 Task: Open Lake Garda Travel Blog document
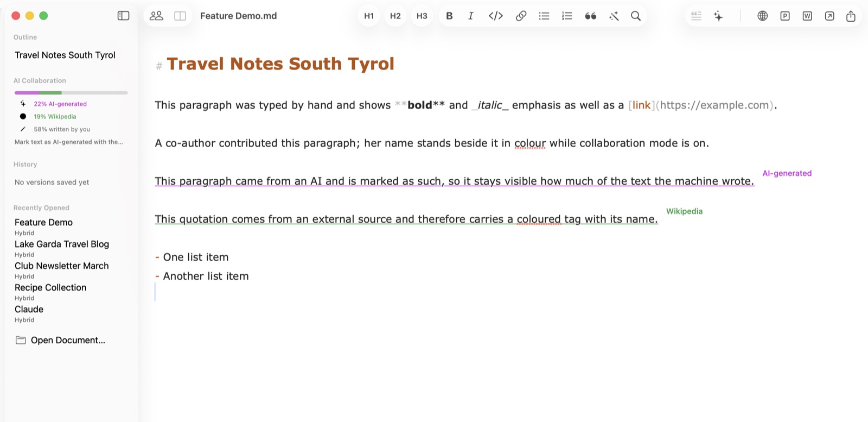[62, 244]
